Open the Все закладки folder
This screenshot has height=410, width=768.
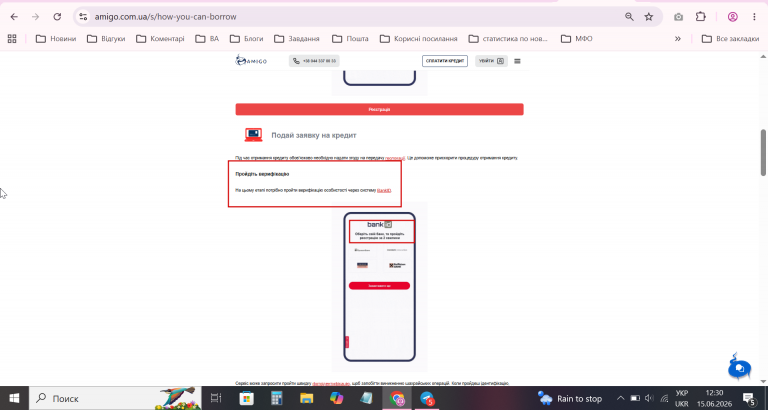[x=730, y=39]
